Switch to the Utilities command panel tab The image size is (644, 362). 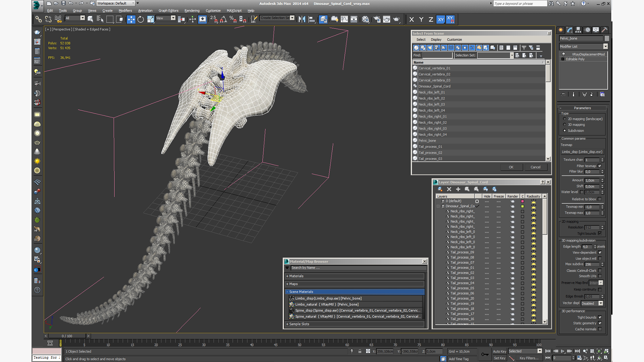(604, 30)
